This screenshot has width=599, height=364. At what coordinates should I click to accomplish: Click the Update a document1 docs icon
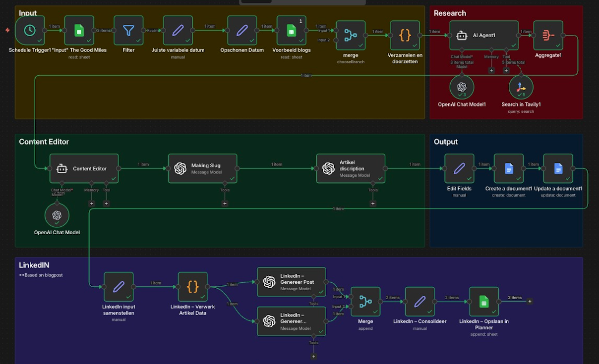coord(558,168)
